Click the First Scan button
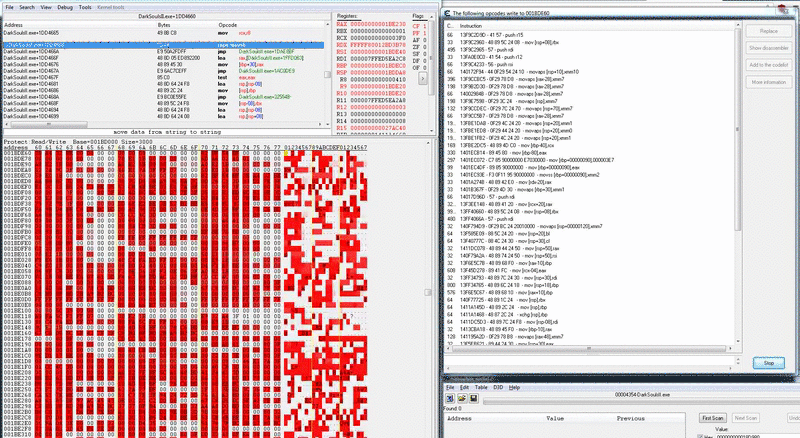This screenshot has height=438, width=800. 713,418
